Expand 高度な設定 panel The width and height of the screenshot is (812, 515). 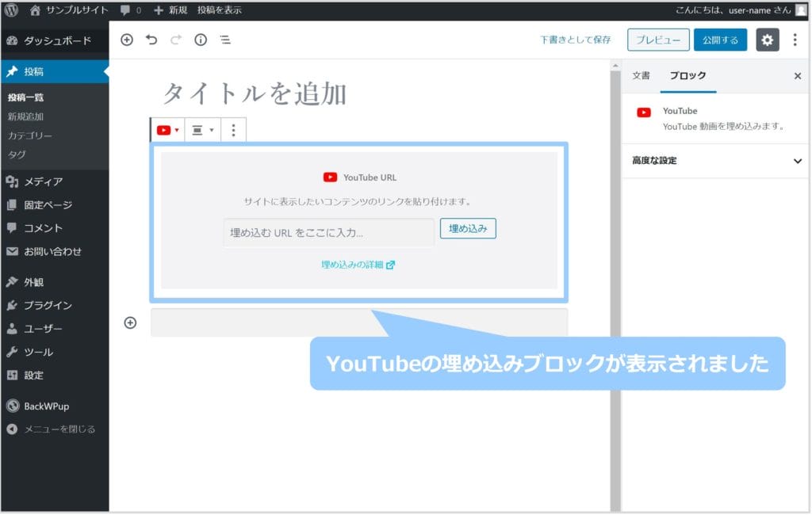tap(714, 161)
